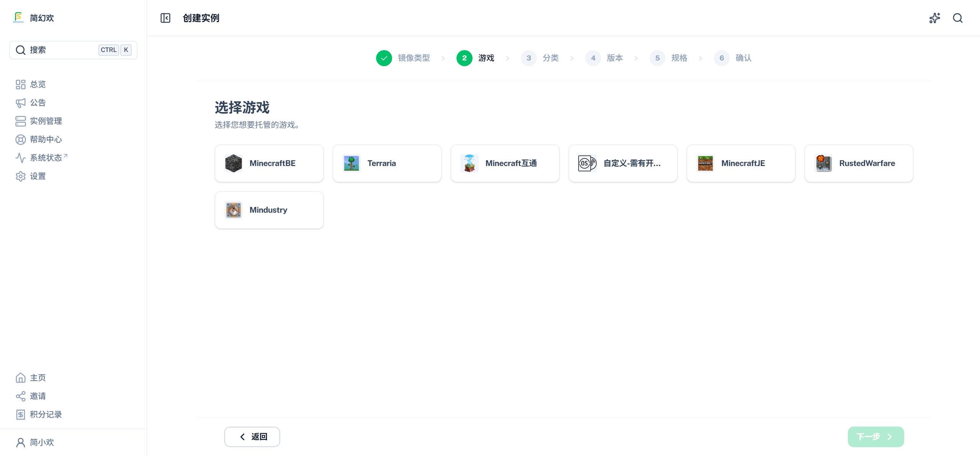Choose the Minecraft互通 game icon
This screenshot has width=980, height=456.
click(x=470, y=163)
